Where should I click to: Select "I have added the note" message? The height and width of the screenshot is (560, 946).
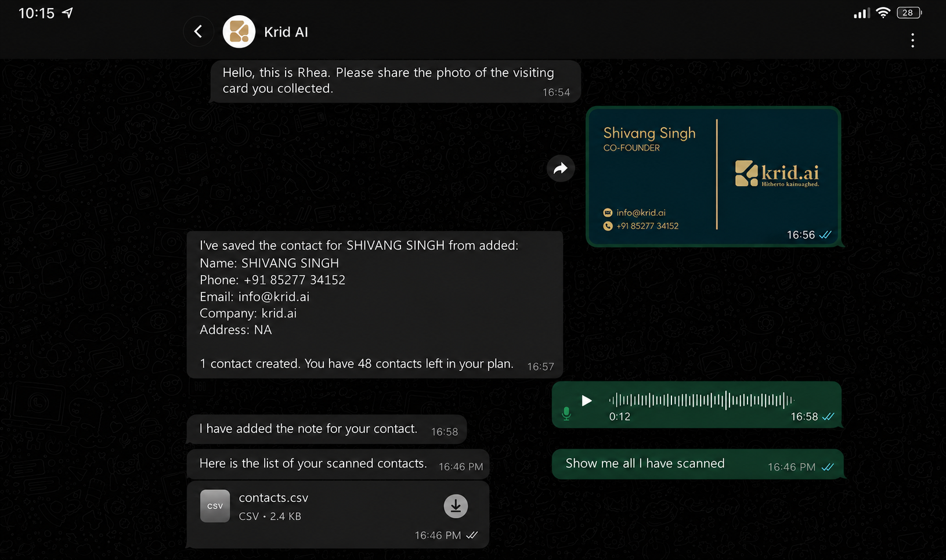(327, 429)
